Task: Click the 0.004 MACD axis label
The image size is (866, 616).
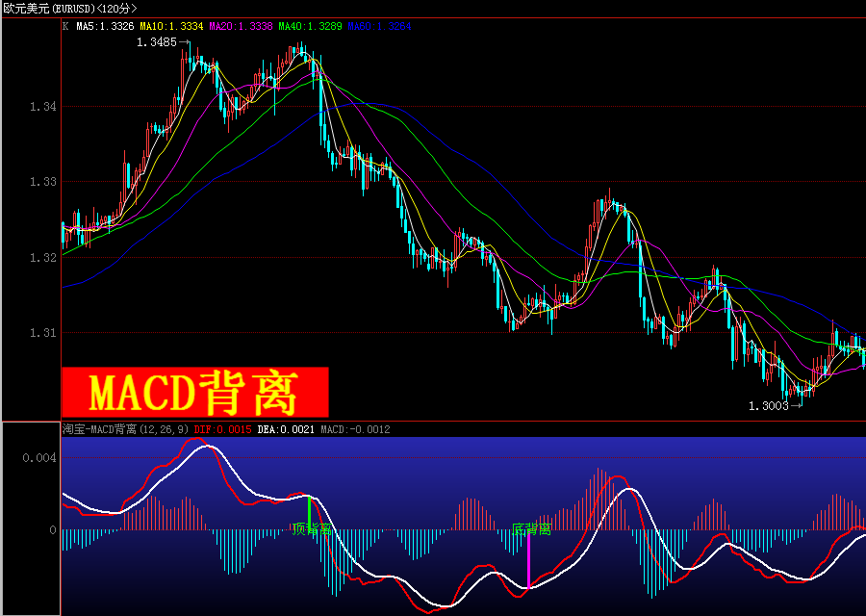Action: 39,458
